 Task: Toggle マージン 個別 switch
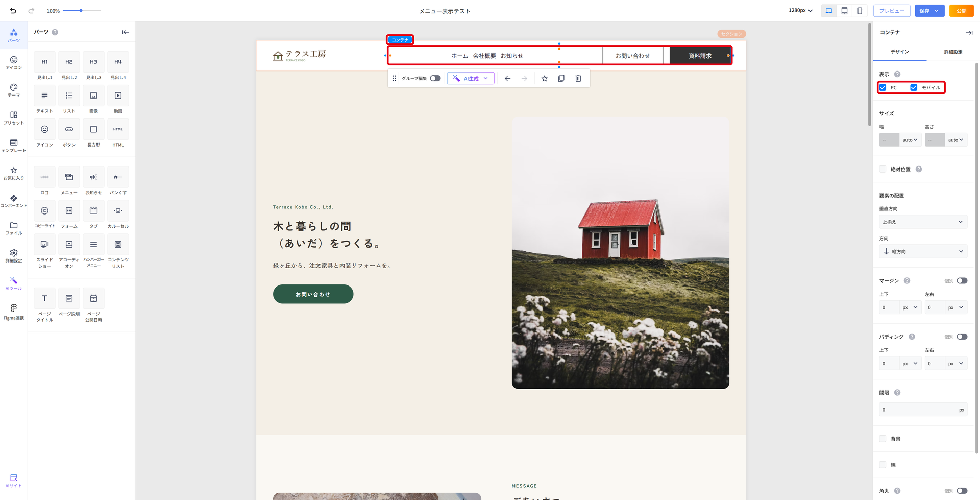point(962,281)
